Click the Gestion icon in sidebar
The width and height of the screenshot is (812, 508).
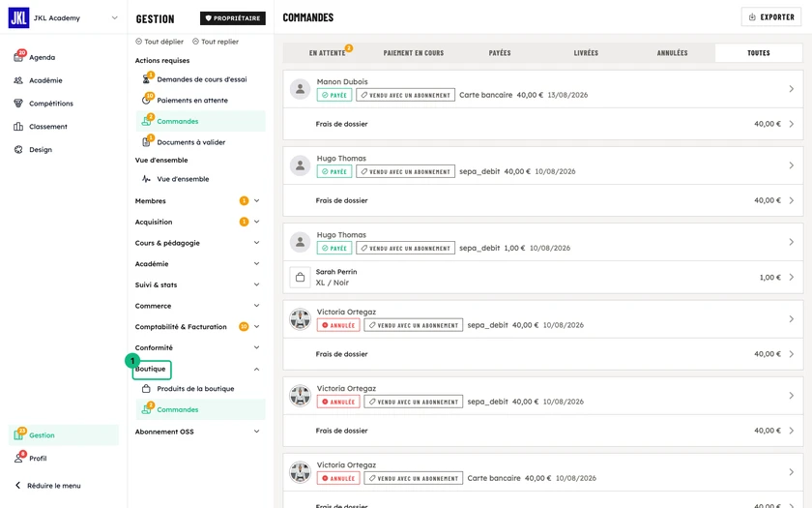(x=19, y=434)
